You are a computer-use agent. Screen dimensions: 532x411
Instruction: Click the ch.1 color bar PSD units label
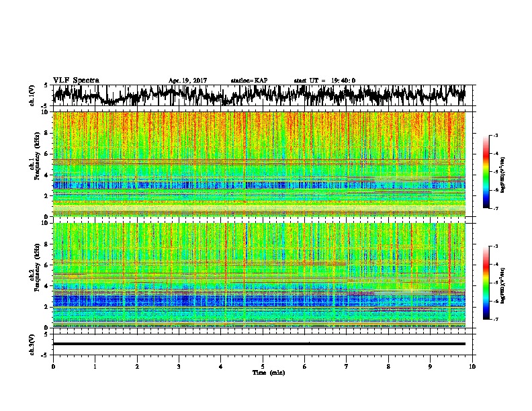[502, 175]
